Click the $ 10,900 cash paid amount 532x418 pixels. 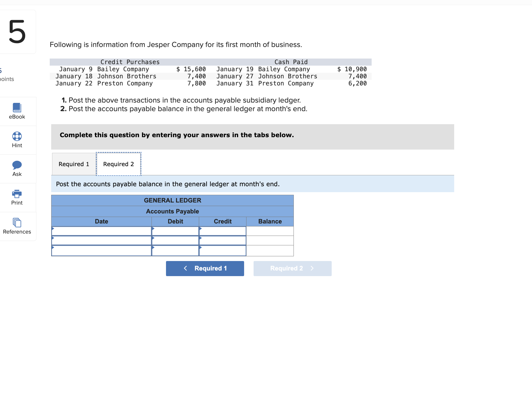pyautogui.click(x=352, y=69)
